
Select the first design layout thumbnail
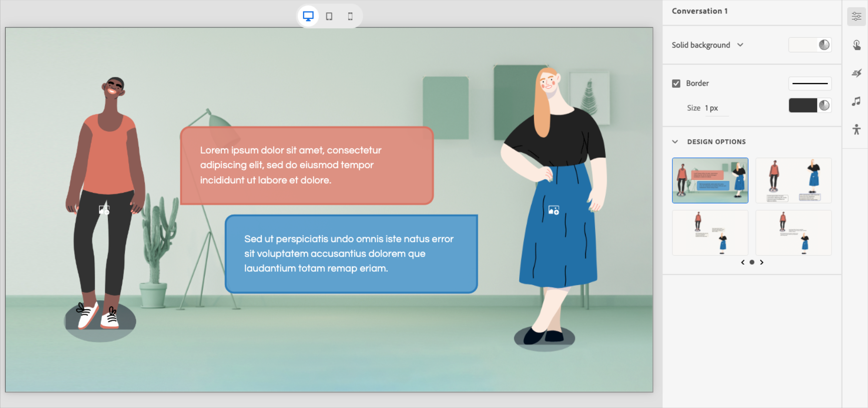pos(710,181)
